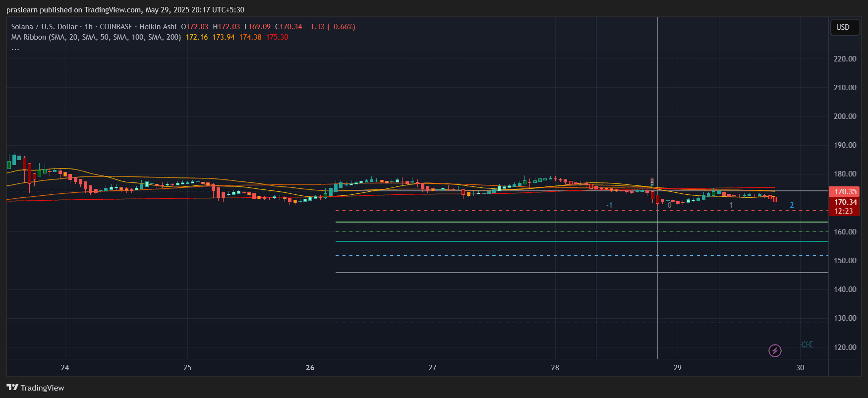Image resolution: width=868 pixels, height=398 pixels.
Task: Click date 26 on the time axis
Action: 310,368
